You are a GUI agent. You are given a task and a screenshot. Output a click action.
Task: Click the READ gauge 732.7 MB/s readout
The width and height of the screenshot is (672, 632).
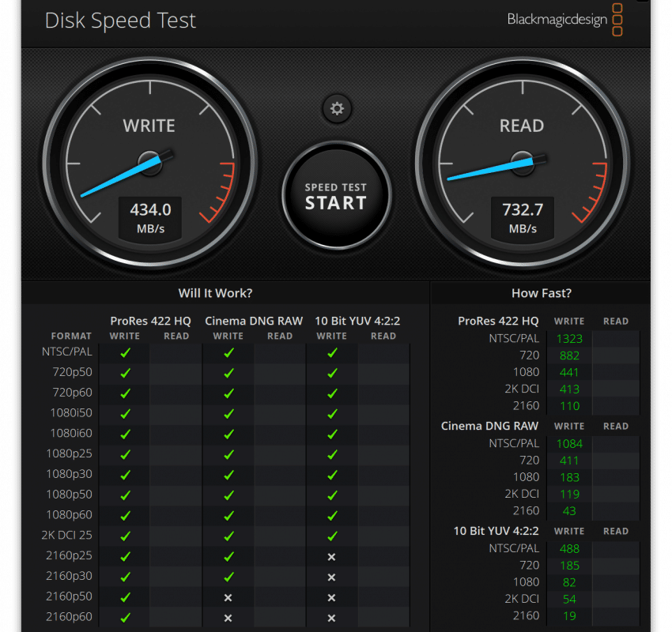[x=523, y=218]
